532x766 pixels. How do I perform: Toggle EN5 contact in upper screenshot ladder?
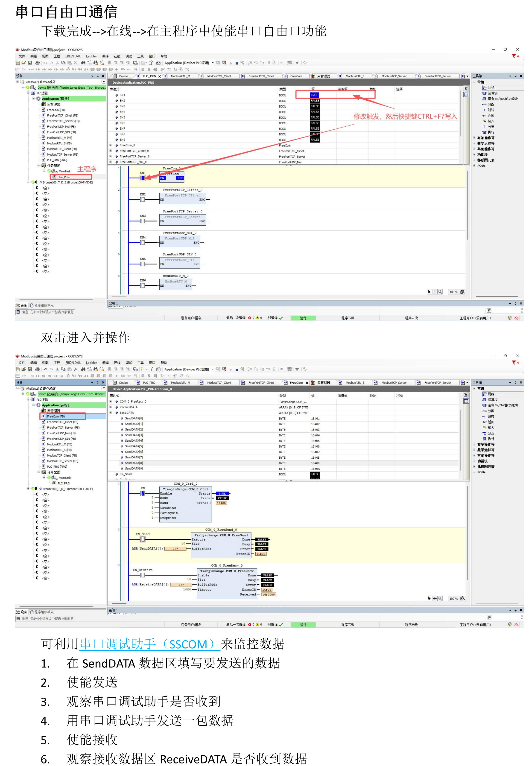point(143,264)
